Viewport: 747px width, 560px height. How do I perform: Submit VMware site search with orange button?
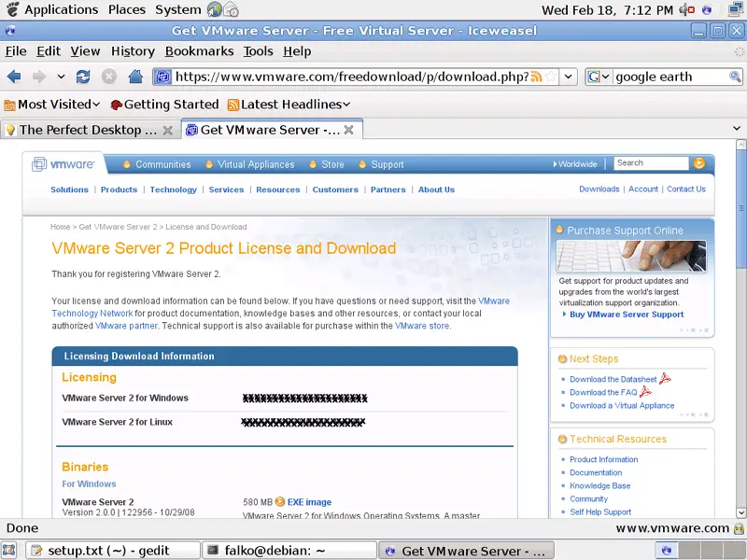(x=698, y=163)
